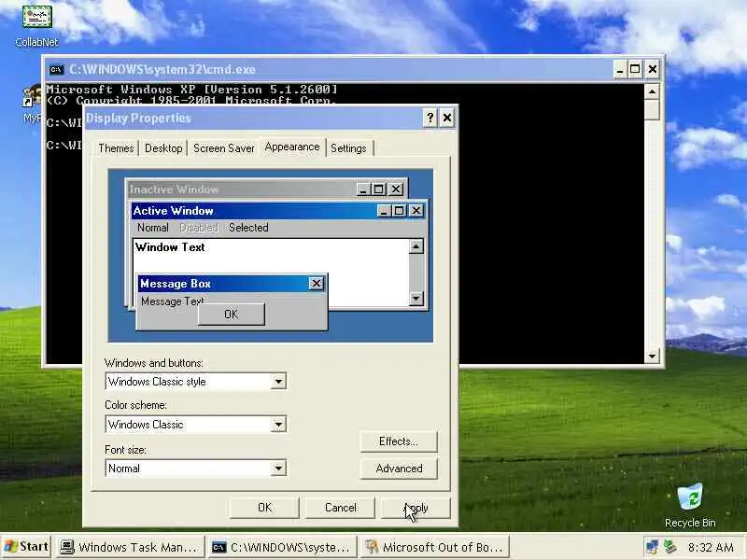
Task: Click OK in Display Properties
Action: coord(264,508)
